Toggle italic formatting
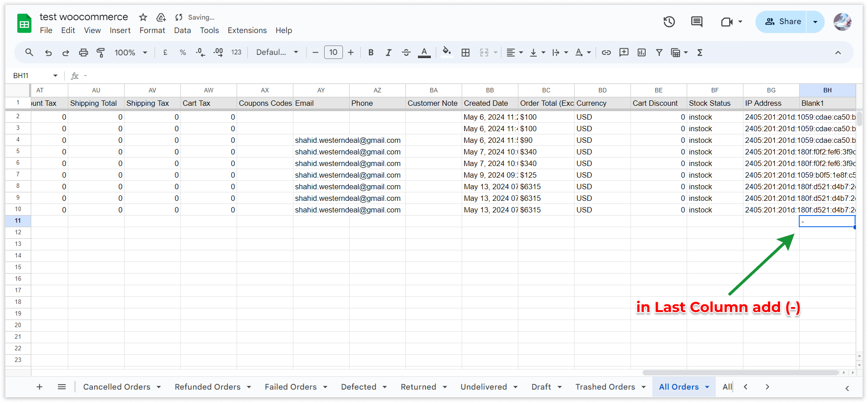The width and height of the screenshot is (868, 403). 388,53
